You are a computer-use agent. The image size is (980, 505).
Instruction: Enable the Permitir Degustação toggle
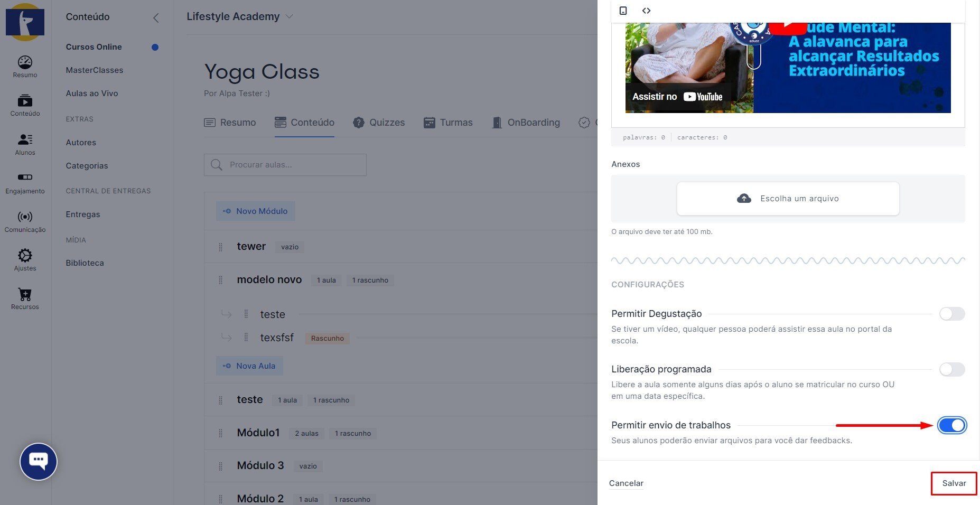click(x=951, y=314)
